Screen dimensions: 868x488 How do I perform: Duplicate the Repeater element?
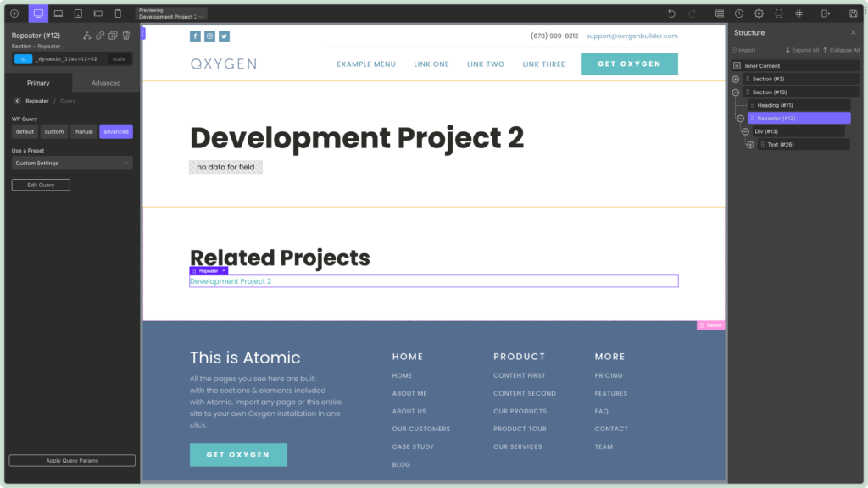pos(113,36)
